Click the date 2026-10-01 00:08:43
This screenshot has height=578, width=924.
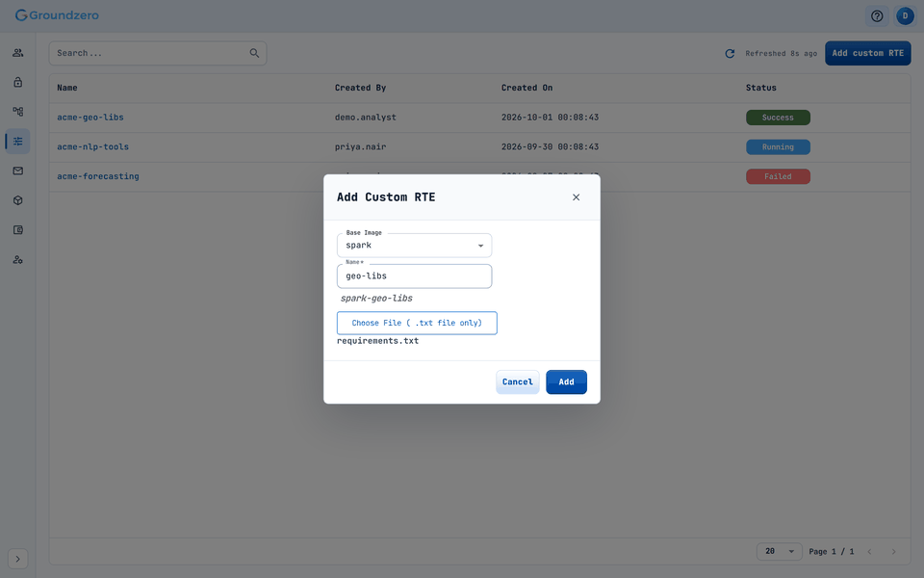pos(550,117)
